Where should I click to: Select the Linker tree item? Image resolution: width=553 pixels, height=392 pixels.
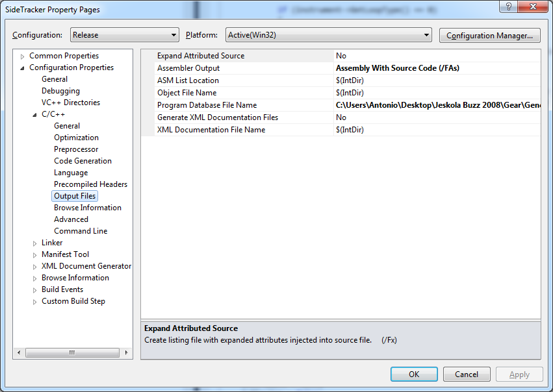click(52, 243)
